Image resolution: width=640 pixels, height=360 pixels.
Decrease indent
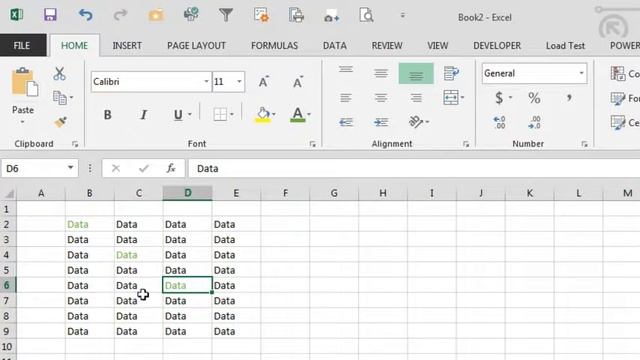point(346,122)
